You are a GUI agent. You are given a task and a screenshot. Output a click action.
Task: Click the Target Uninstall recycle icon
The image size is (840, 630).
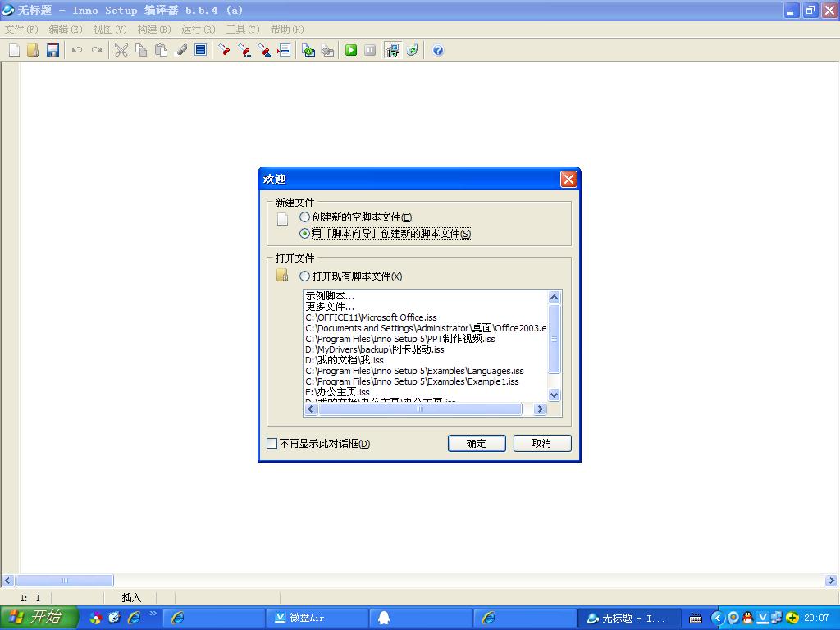tap(412, 50)
